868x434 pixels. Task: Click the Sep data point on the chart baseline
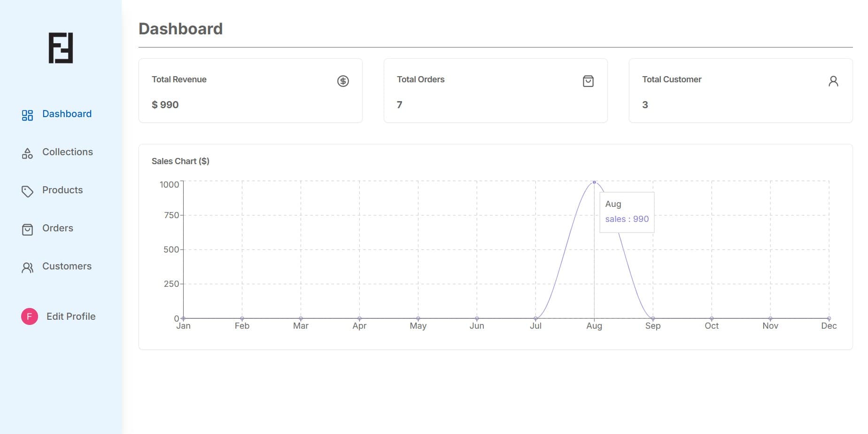pyautogui.click(x=653, y=318)
